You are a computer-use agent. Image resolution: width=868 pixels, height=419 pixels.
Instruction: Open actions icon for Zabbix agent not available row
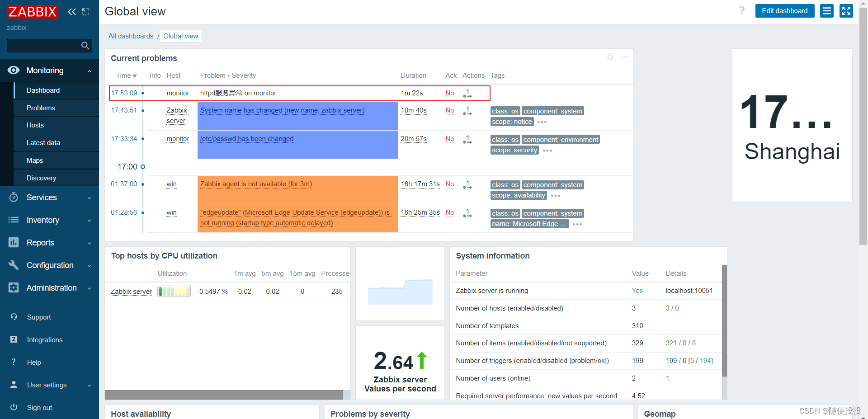467,184
